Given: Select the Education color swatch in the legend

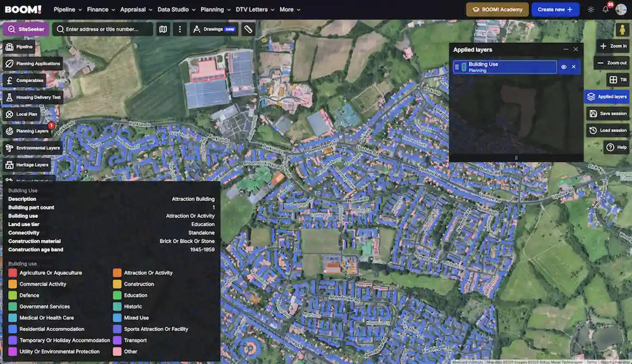Looking at the screenshot, I should click(x=117, y=295).
